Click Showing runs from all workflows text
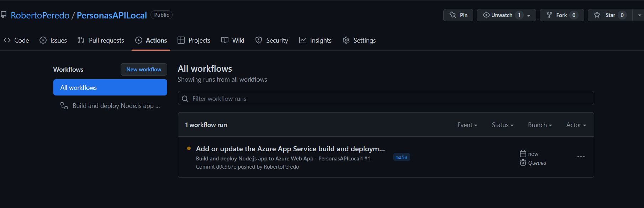Screen dimensions: 644x208 [222, 80]
